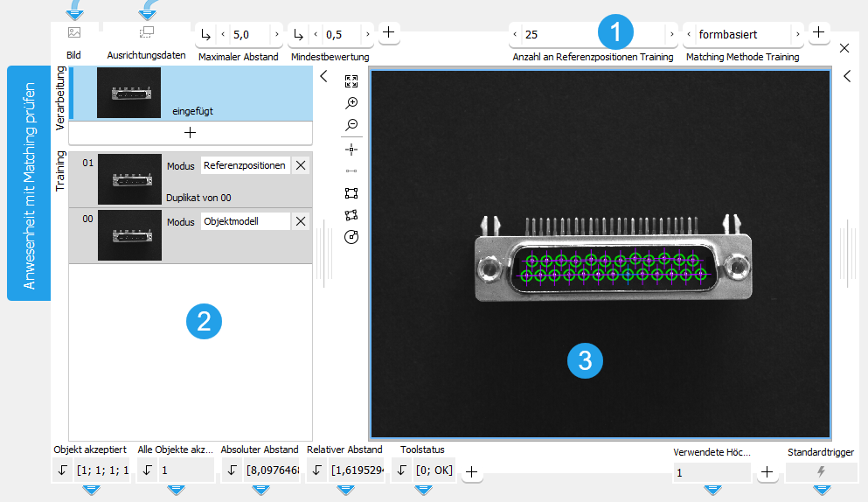The image size is (868, 502).
Task: Select training image 00 thumbnail
Action: 129,234
